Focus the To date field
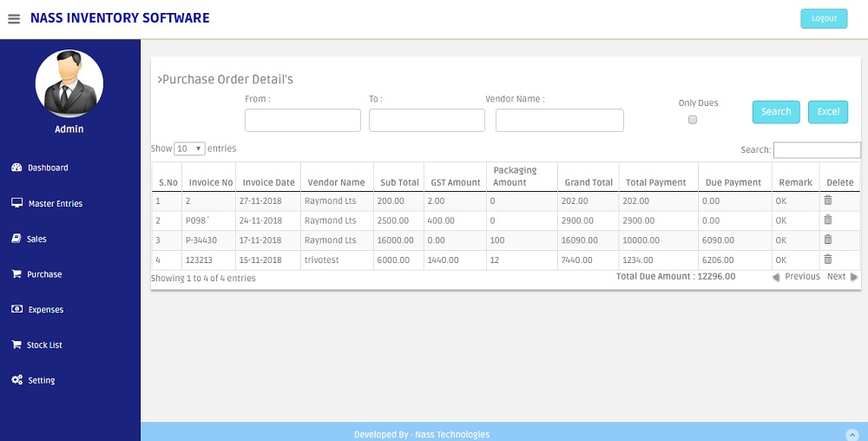 pyautogui.click(x=427, y=120)
